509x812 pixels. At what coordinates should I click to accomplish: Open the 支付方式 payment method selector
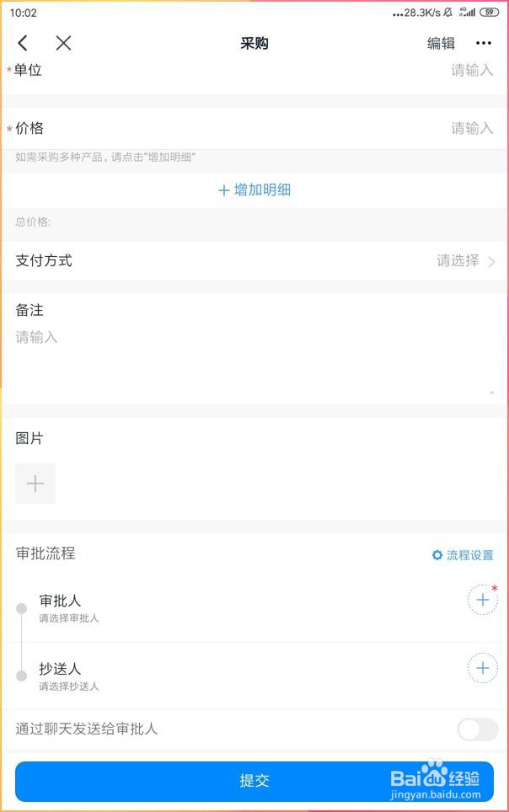(253, 261)
